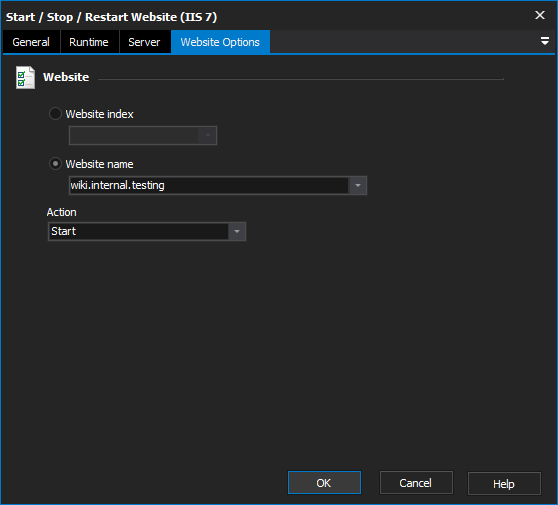Expand the Website name dropdown arrow

tap(358, 185)
